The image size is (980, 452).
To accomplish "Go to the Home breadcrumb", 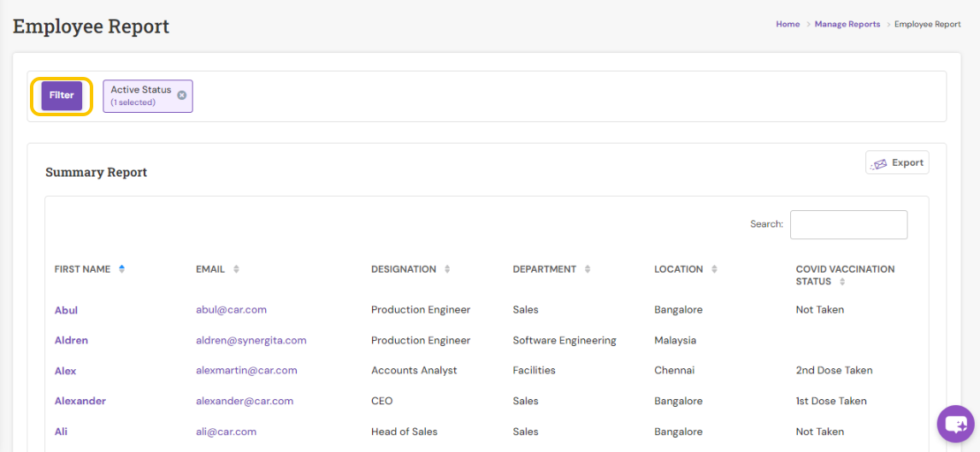I will pos(788,24).
